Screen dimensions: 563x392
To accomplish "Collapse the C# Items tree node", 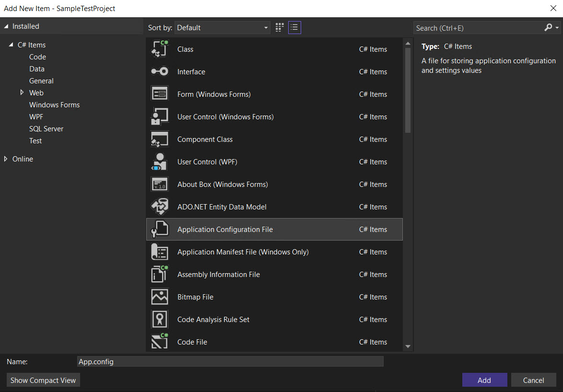I will pyautogui.click(x=12, y=44).
